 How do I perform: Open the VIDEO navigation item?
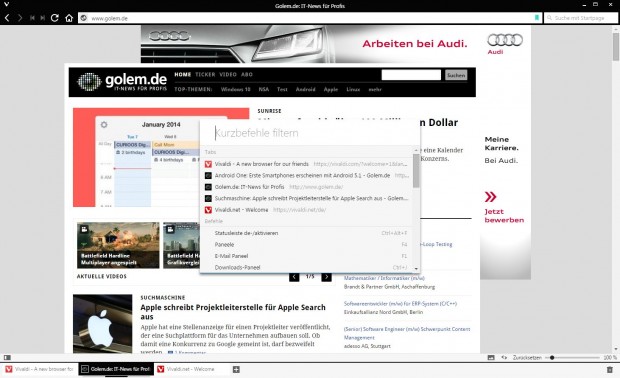[x=228, y=74]
